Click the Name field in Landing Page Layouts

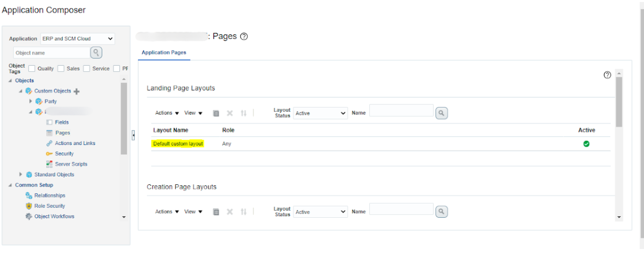coord(401,111)
